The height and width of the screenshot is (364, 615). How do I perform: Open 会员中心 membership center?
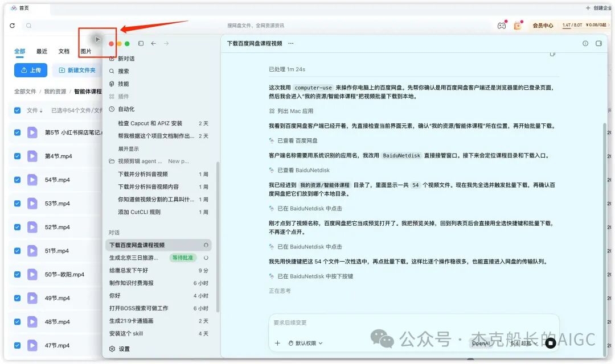pos(543,26)
